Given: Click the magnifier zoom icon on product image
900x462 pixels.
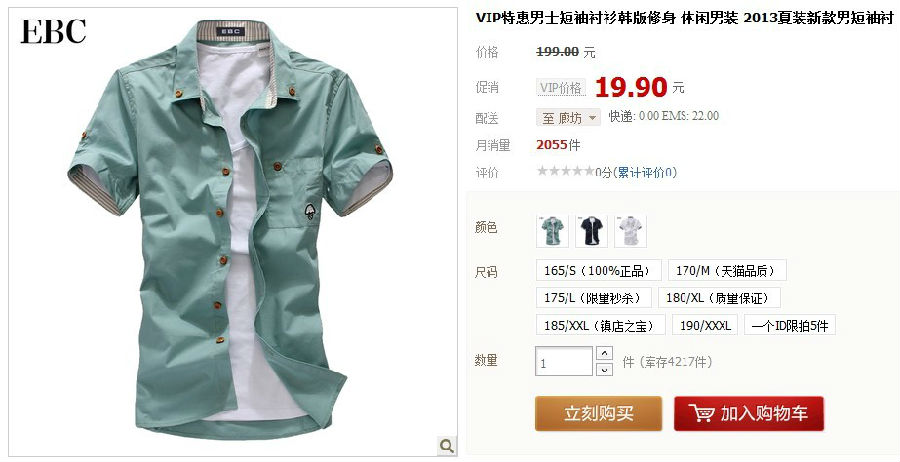Looking at the screenshot, I should pos(447,445).
